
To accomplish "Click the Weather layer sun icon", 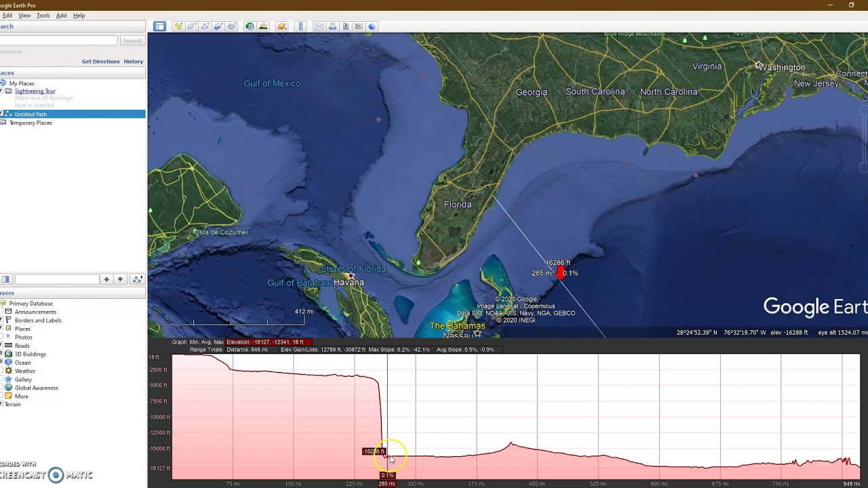I will coord(9,371).
